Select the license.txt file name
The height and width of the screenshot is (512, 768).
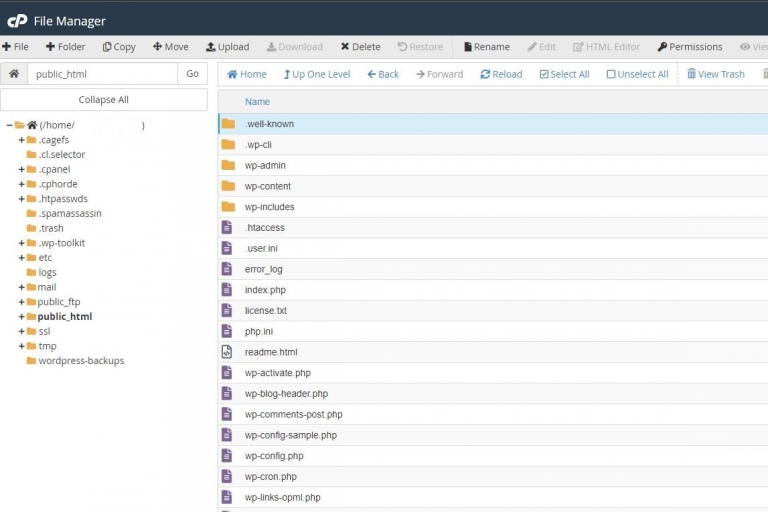266,311
